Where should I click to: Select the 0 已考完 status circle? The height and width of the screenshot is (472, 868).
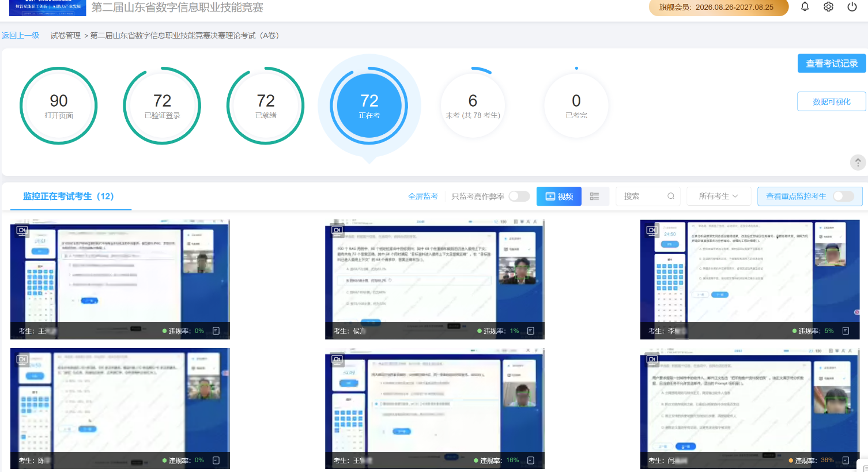(576, 105)
